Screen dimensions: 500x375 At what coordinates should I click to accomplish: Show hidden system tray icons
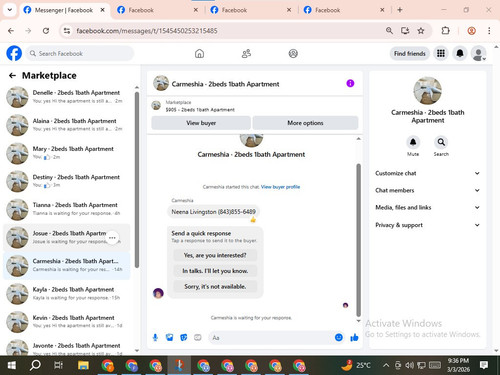tap(386, 365)
